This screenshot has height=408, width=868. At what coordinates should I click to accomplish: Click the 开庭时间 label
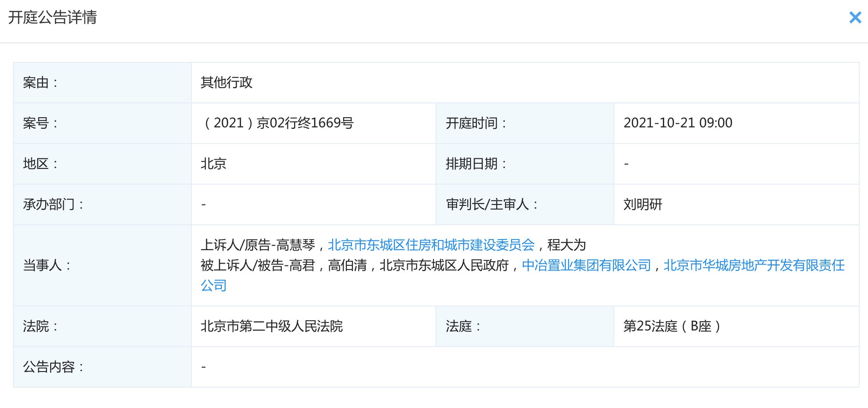coord(476,123)
